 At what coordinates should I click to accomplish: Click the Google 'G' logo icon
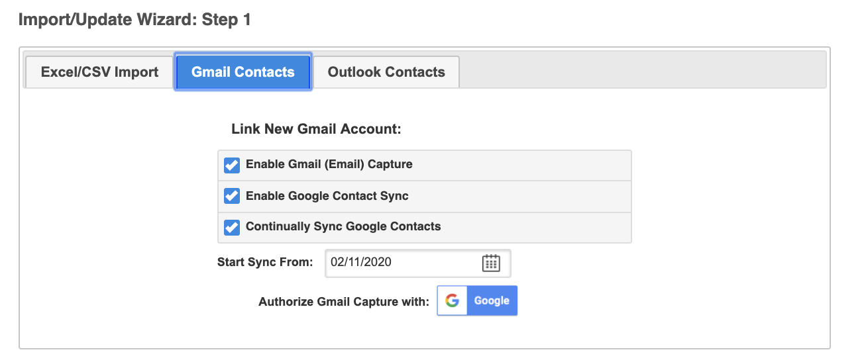[453, 300]
